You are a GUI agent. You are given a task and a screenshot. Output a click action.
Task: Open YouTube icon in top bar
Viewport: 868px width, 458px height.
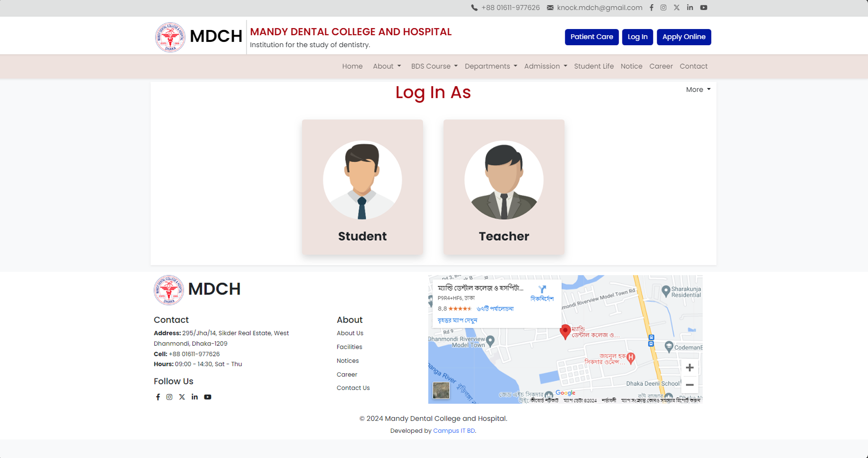pos(703,8)
